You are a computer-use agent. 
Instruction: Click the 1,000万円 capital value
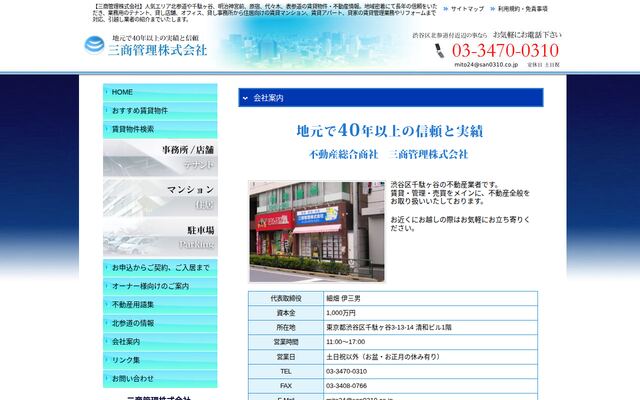point(341,313)
